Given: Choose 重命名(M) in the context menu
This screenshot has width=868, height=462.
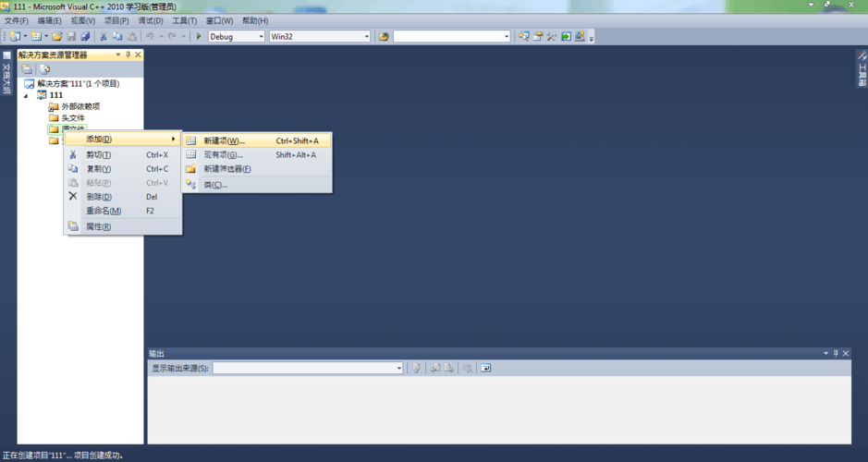Looking at the screenshot, I should [123, 211].
